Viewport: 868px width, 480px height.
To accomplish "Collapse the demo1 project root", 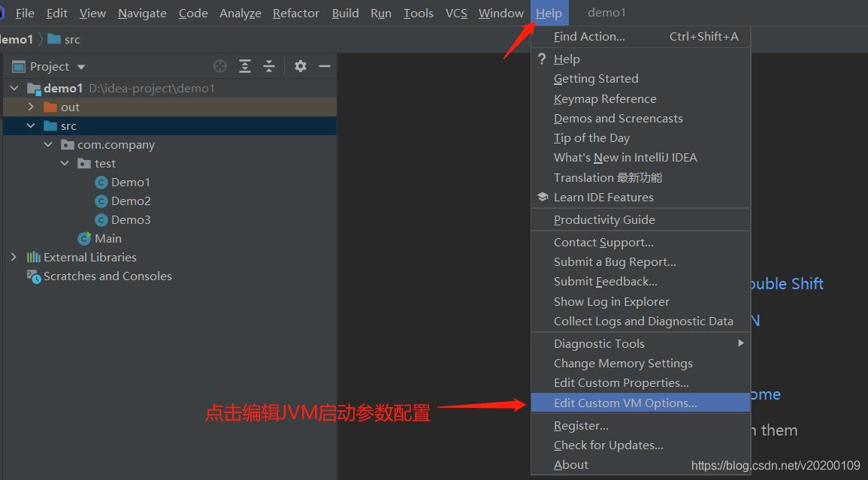I will tap(14, 88).
